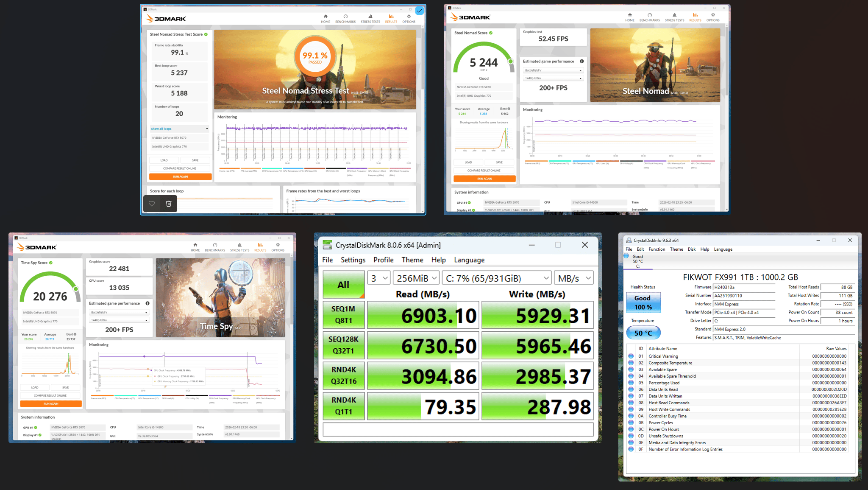Image resolution: width=868 pixels, height=490 pixels.
Task: Click the 50 °C temperature button
Action: click(x=643, y=333)
